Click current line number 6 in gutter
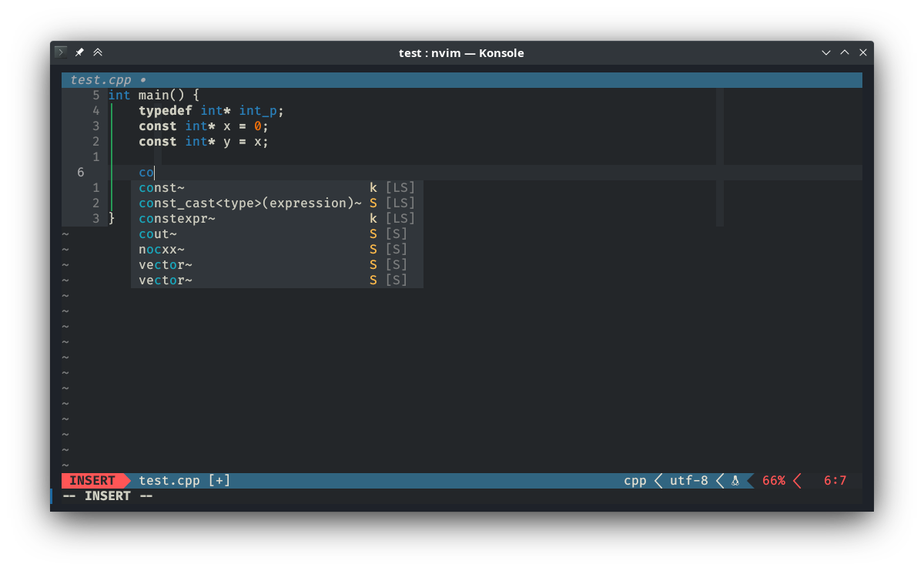Screen dimensions: 924x571 81,173
